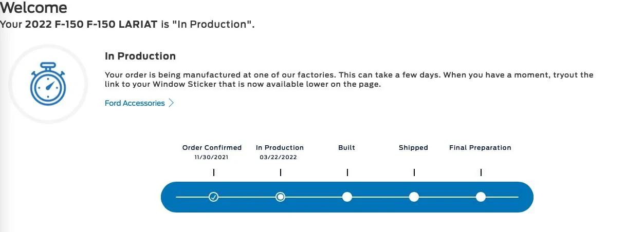Click the stopwatch In Production icon
Screen dimensions: 644x232
point(48,84)
